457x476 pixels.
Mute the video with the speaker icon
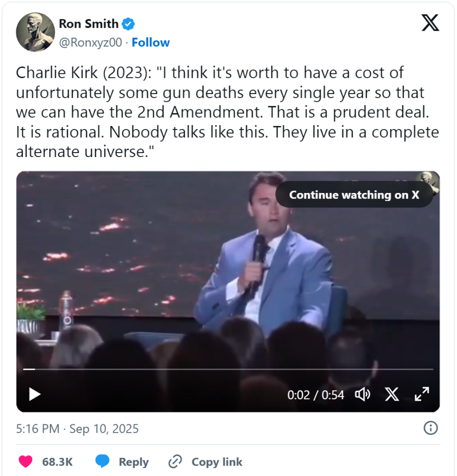362,394
